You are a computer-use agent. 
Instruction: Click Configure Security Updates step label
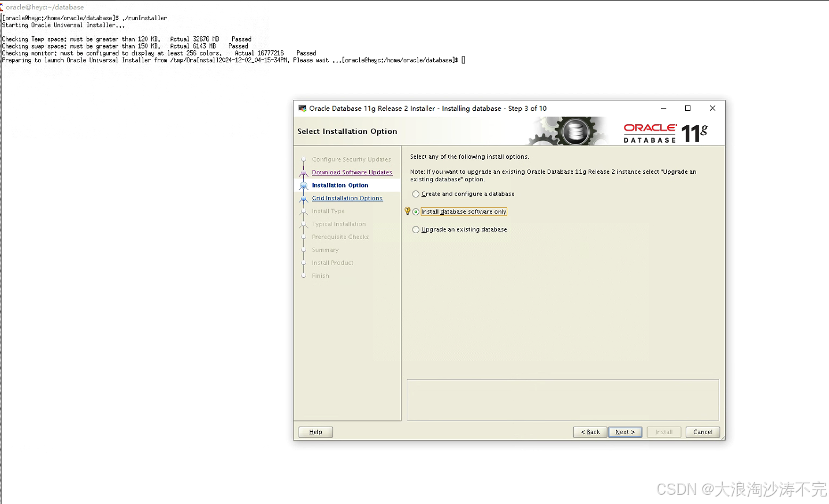[x=351, y=159]
